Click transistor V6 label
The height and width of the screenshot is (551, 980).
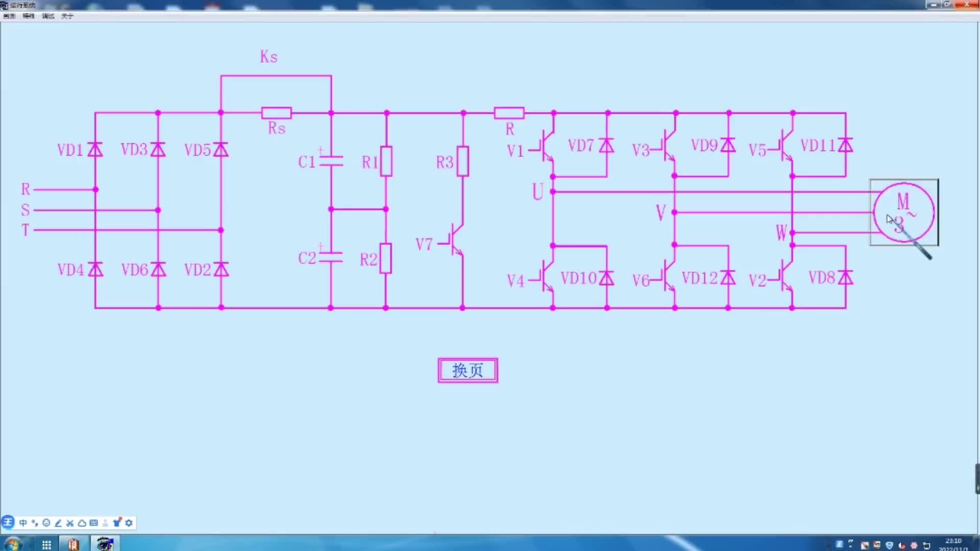[x=641, y=281]
